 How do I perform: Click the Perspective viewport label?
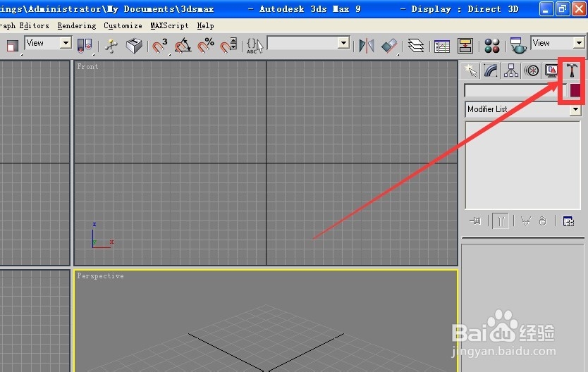[100, 275]
